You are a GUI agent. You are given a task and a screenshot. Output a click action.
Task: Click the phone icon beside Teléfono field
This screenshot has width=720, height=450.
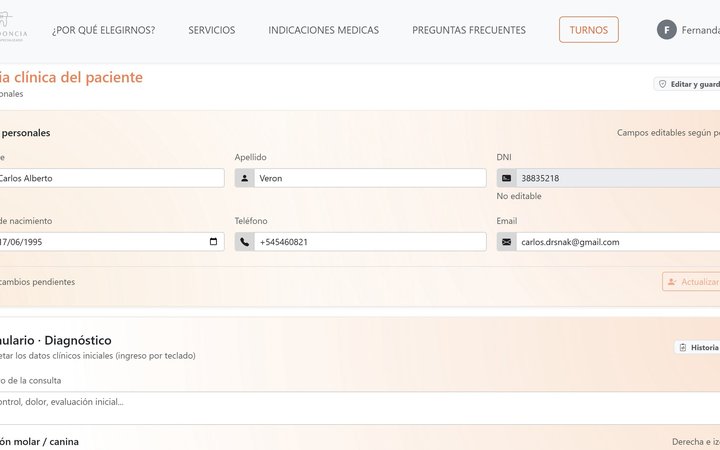click(245, 242)
